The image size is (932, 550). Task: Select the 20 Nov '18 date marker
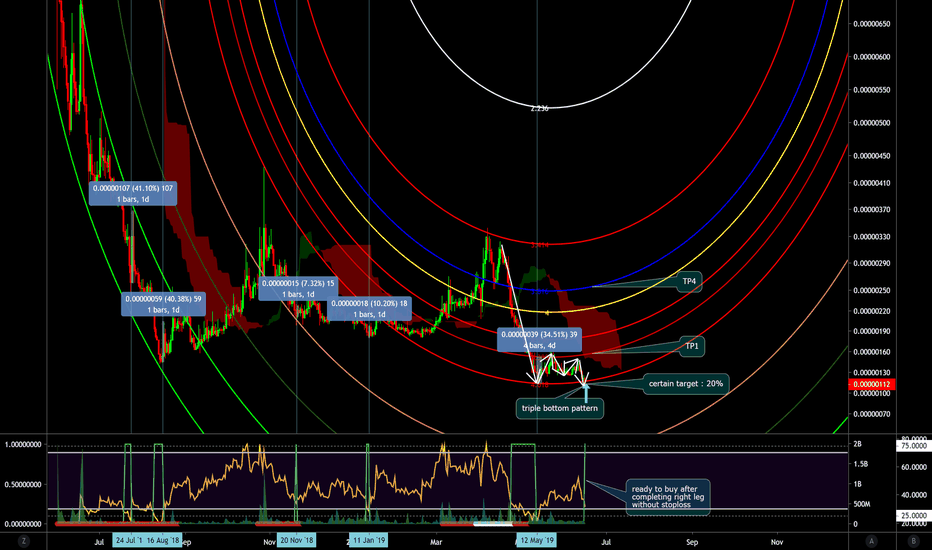[297, 540]
